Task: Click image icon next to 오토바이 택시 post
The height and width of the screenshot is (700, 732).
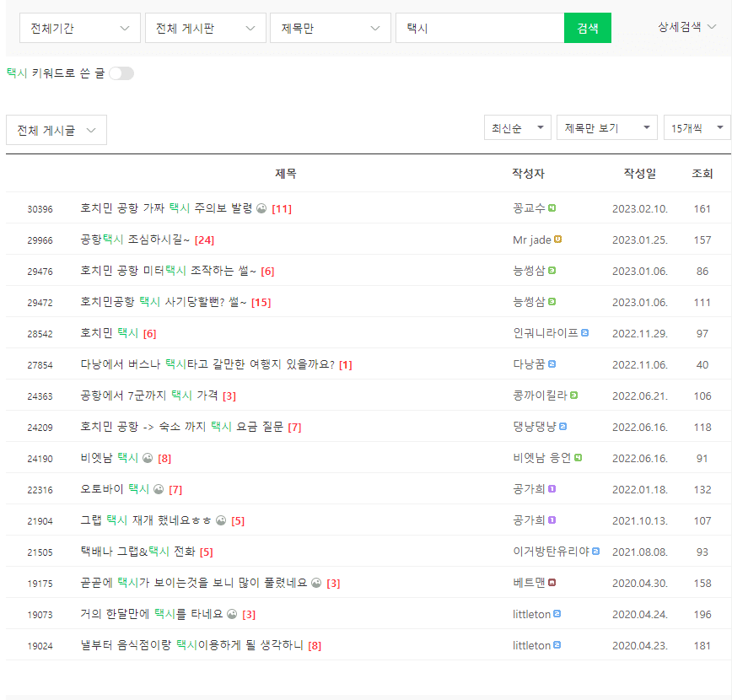Action: pyautogui.click(x=159, y=489)
